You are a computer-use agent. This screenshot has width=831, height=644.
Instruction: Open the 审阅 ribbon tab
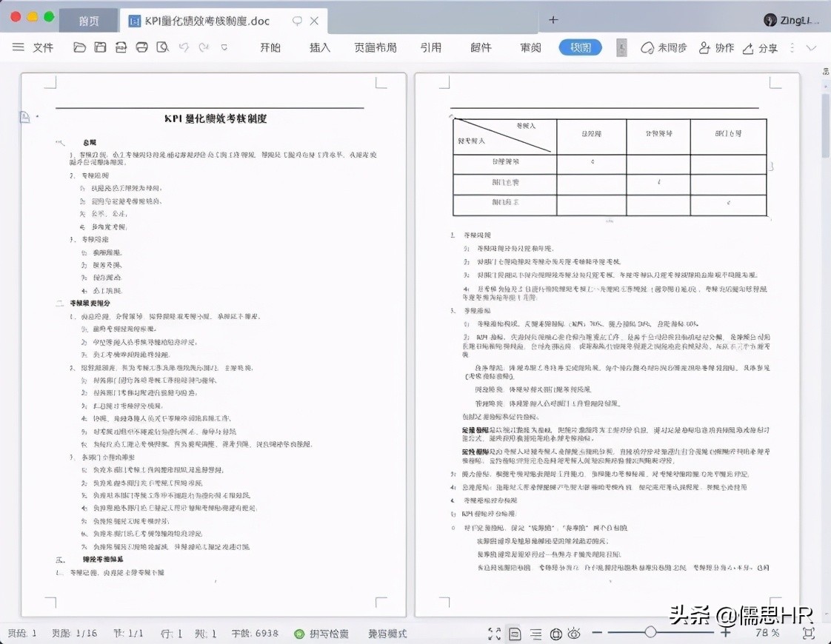[530, 47]
